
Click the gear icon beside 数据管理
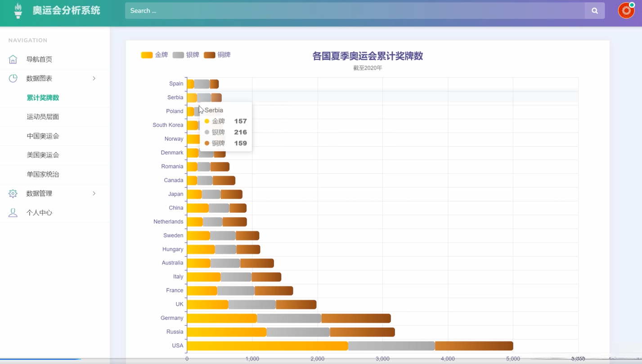13,193
